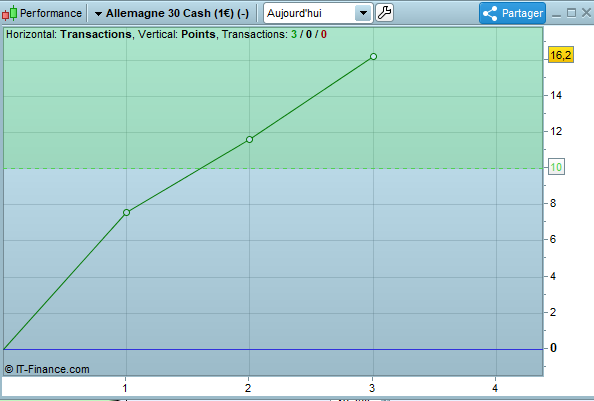594x401 pixels.
Task: Close the Performance window
Action: (x=586, y=13)
